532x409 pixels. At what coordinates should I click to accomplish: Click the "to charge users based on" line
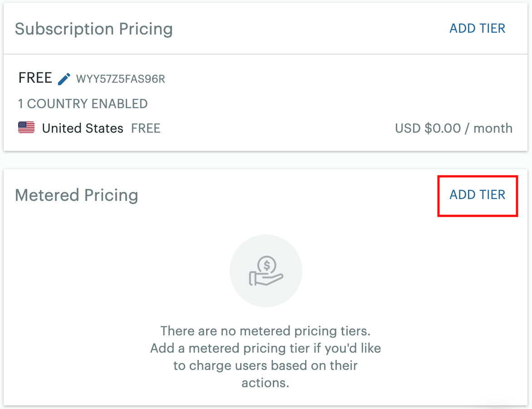[266, 366]
